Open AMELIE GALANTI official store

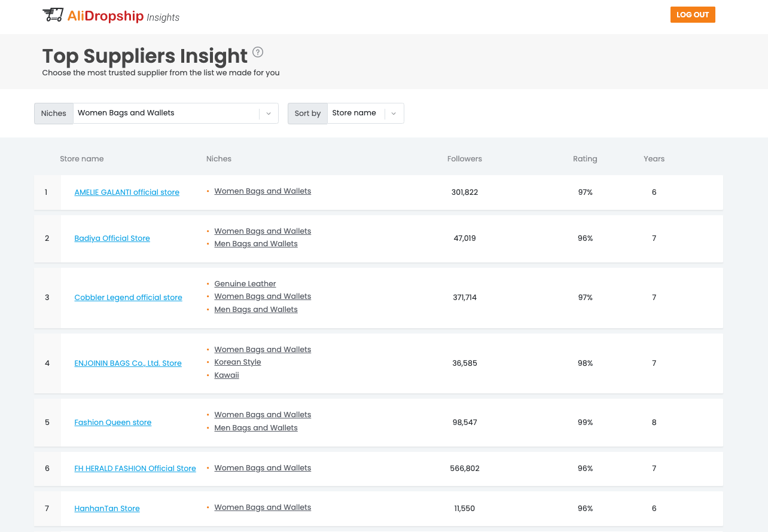pyautogui.click(x=126, y=192)
